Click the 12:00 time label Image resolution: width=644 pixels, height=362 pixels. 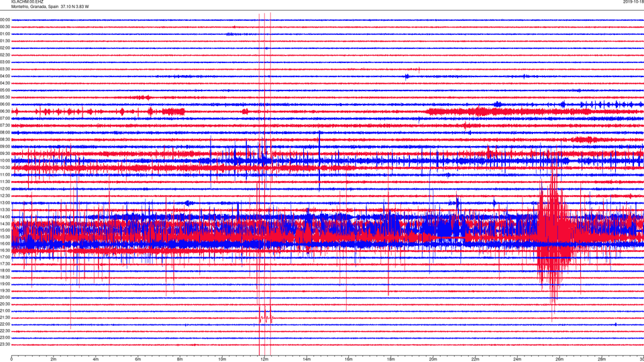point(5,189)
